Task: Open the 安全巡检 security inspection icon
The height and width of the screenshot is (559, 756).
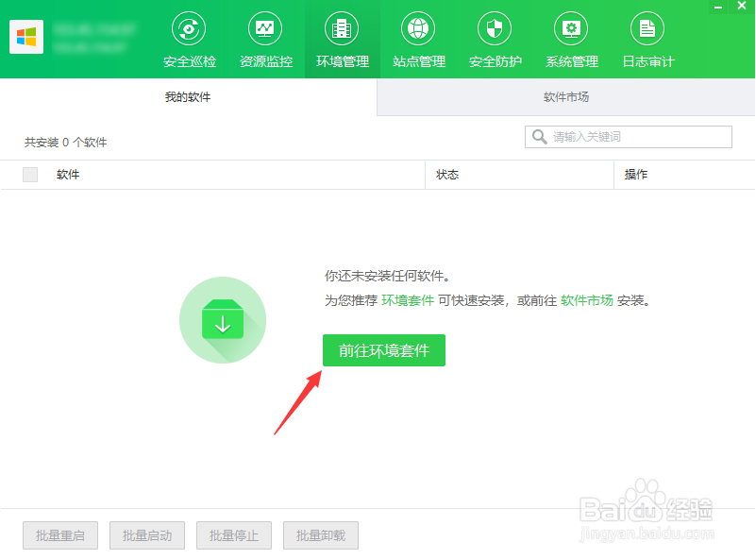Action: point(188,38)
